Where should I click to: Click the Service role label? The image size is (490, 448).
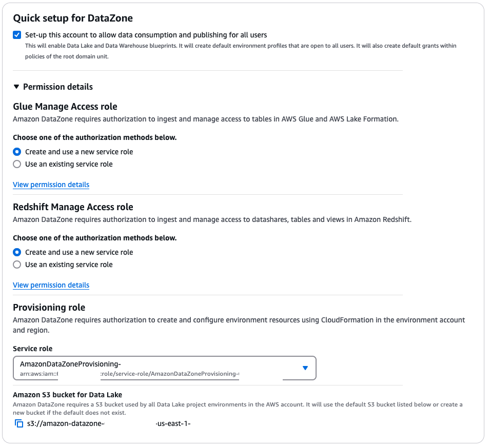click(x=32, y=349)
